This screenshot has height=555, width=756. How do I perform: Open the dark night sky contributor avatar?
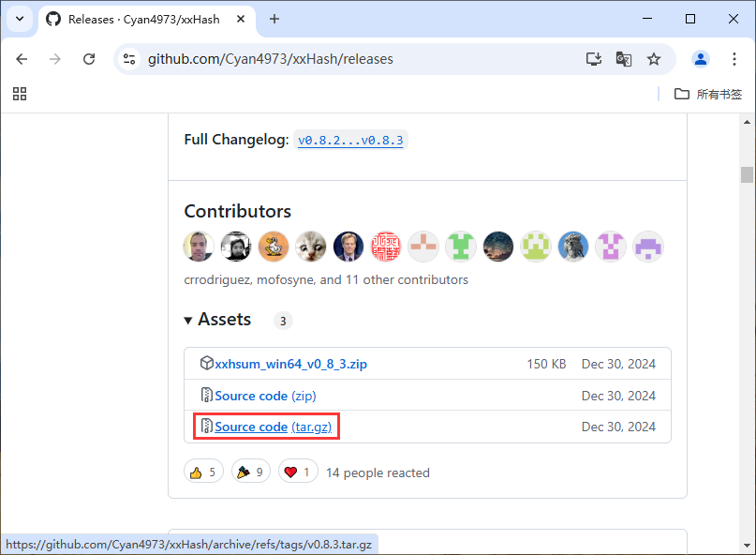point(498,247)
